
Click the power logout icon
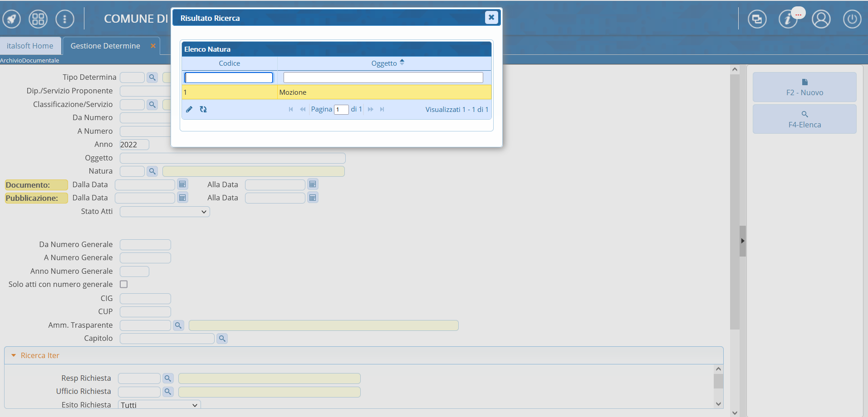coord(852,19)
